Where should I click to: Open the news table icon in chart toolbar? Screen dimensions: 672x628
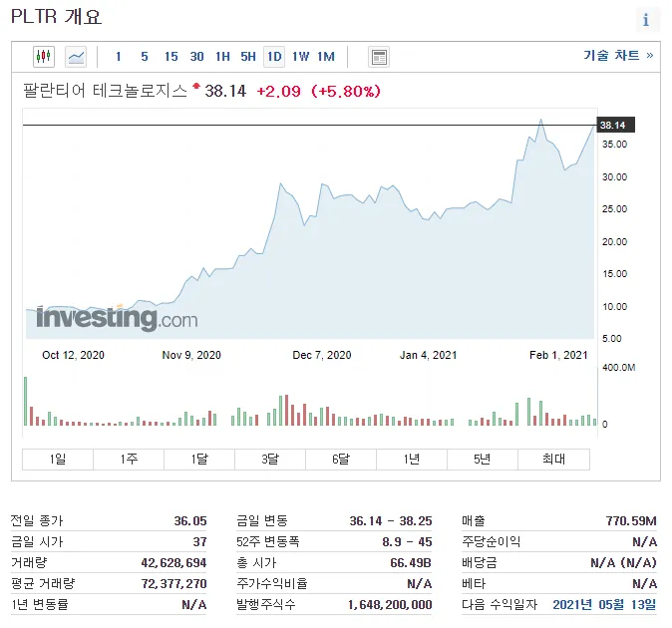379,57
